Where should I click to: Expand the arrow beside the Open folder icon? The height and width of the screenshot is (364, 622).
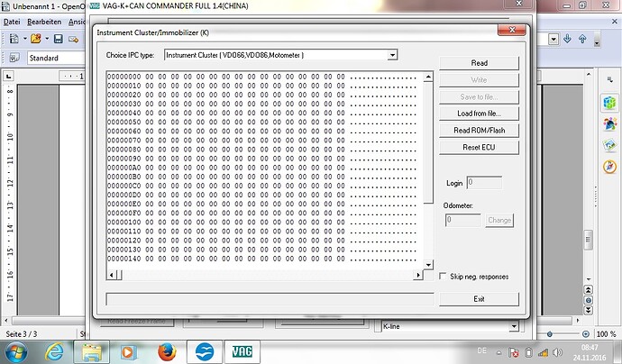47,39
